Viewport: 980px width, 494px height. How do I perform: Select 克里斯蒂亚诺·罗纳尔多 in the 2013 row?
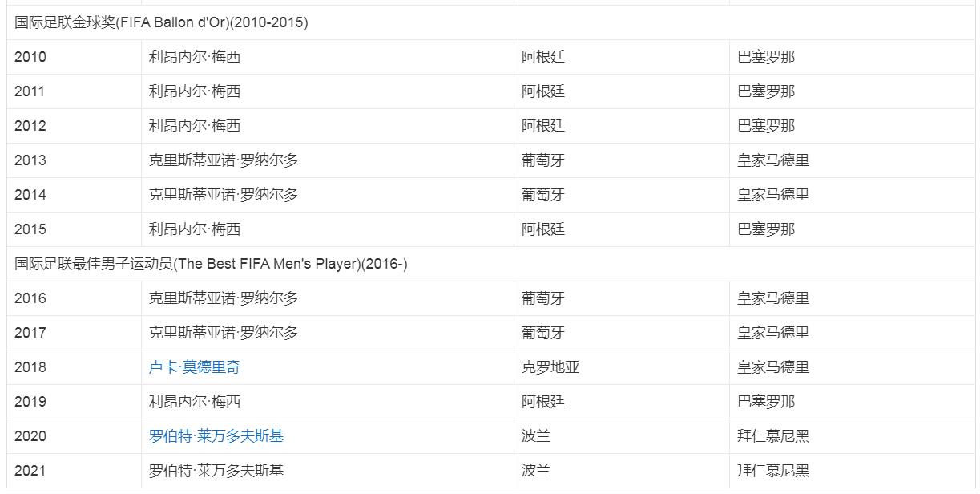point(223,160)
